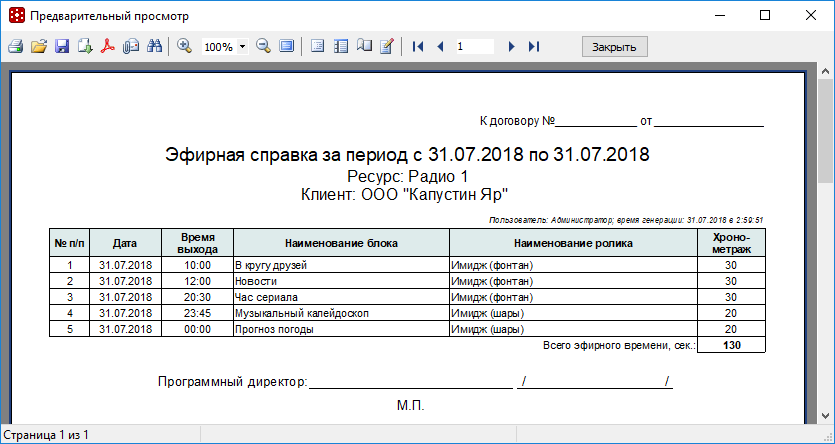Zoom in with the magnifier plus icon
This screenshot has height=444, width=835.
tap(184, 46)
